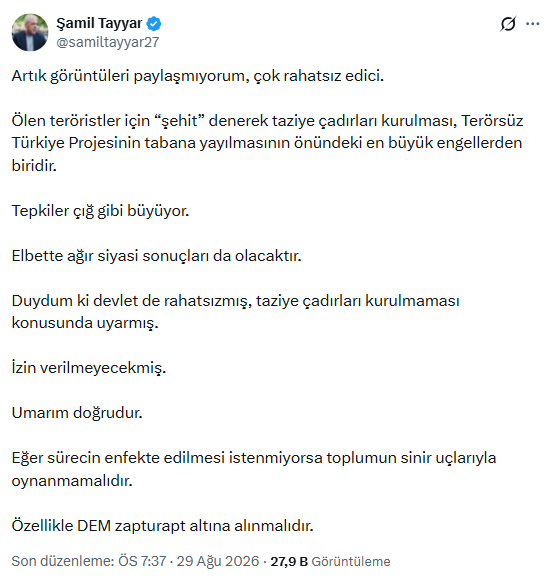Click the sentence Tepkiler çığ gibi büyüyor
The width and height of the screenshot is (550, 586).
click(x=101, y=211)
